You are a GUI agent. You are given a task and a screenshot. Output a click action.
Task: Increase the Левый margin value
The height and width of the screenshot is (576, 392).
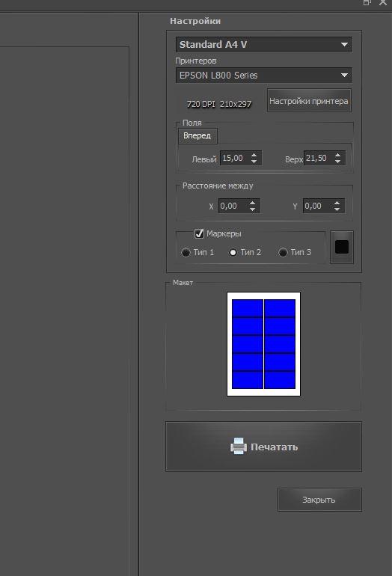(x=254, y=155)
